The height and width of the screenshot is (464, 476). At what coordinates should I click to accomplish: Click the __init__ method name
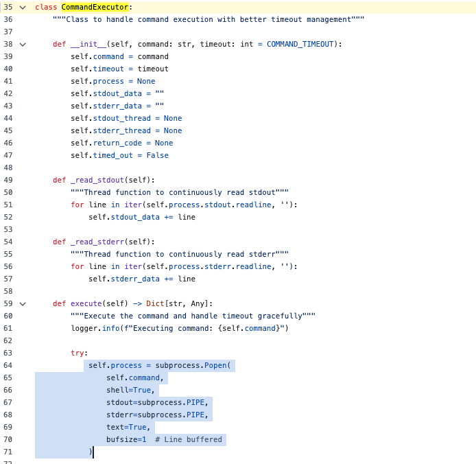point(88,45)
